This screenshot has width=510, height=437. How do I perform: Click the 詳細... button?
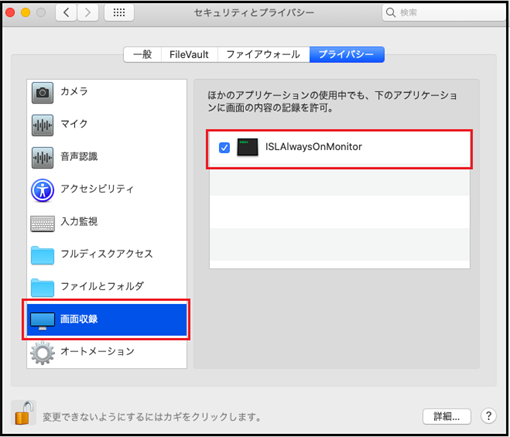click(x=447, y=416)
